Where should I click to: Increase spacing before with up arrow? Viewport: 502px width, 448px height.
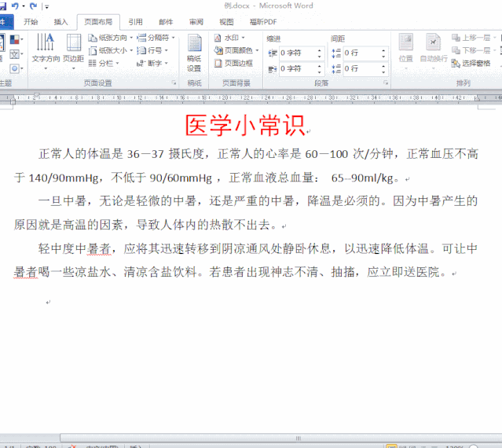coord(383,50)
